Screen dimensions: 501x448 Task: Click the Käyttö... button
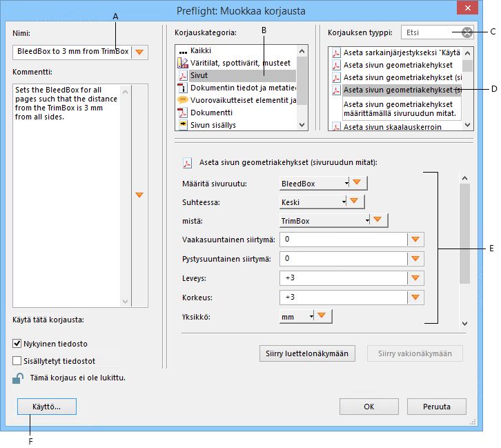coord(47,407)
